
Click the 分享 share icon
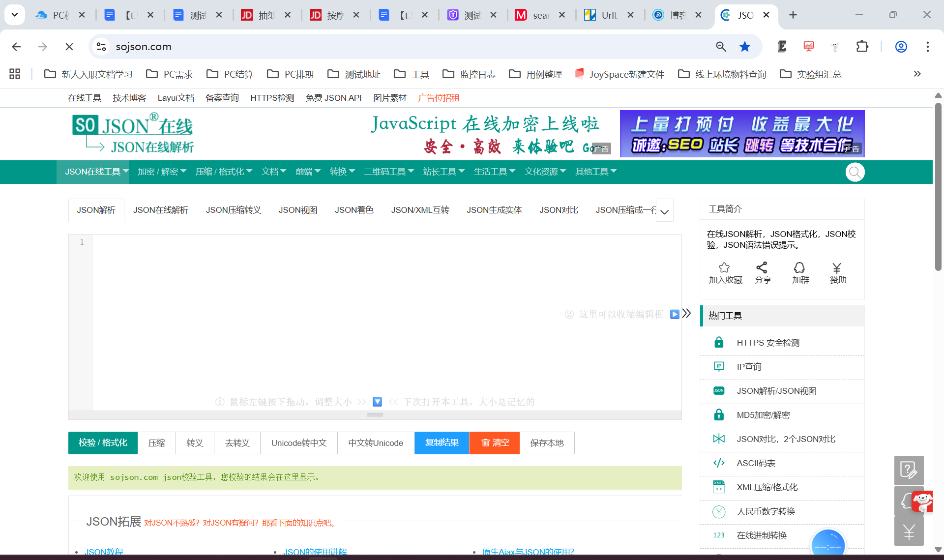(762, 268)
